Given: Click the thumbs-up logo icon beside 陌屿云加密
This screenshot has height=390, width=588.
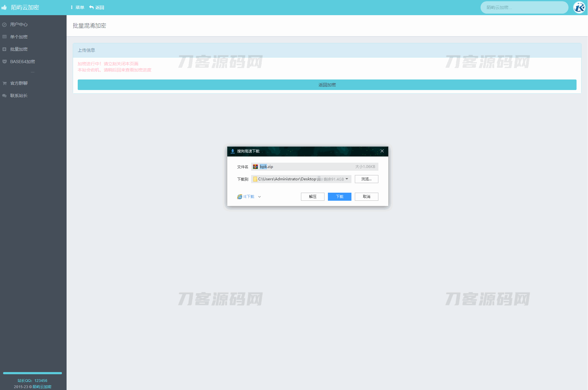Looking at the screenshot, I should pyautogui.click(x=4, y=7).
